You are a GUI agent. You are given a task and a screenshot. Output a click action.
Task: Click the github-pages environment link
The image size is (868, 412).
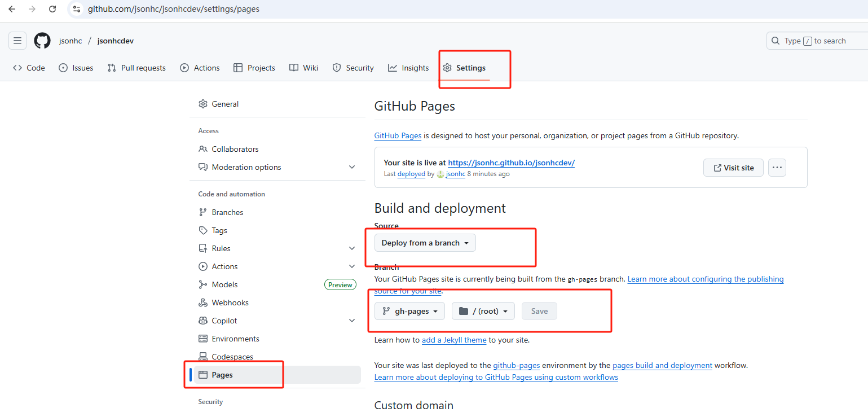(x=517, y=365)
